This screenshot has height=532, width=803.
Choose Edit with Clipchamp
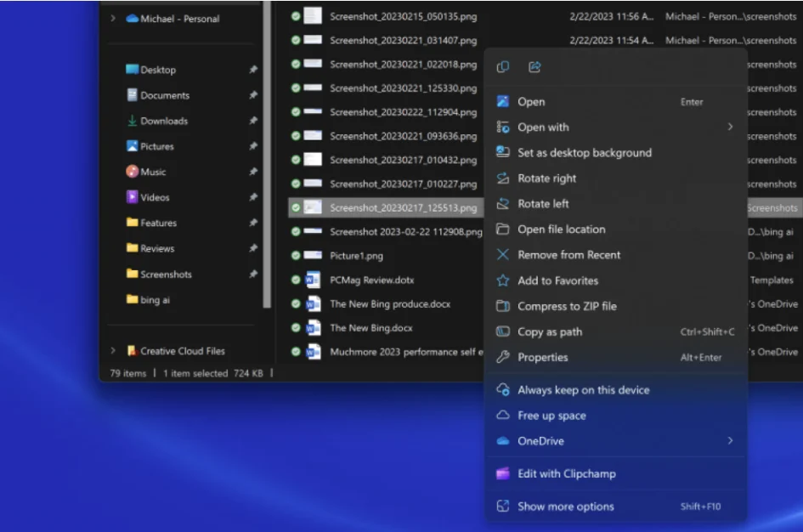[x=615, y=473]
